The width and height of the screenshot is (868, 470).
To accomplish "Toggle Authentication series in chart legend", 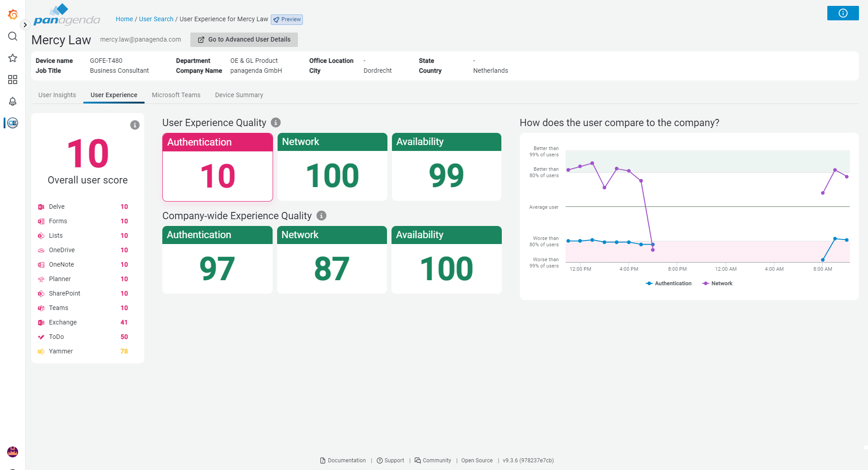I will pyautogui.click(x=669, y=283).
